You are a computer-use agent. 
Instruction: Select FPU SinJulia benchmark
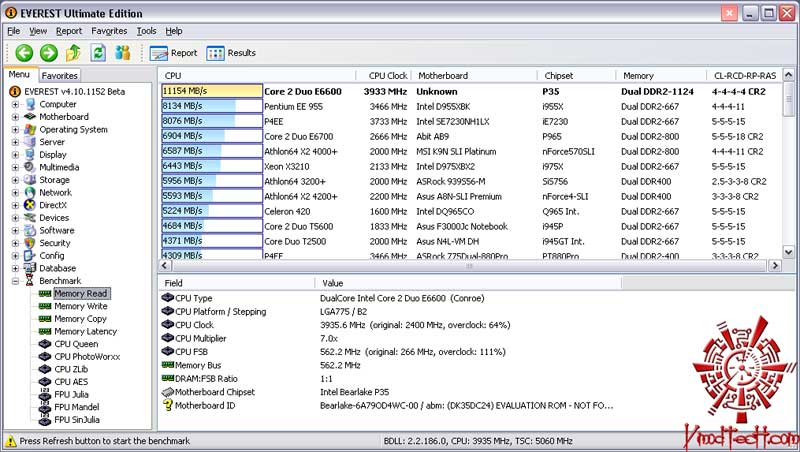point(77,420)
